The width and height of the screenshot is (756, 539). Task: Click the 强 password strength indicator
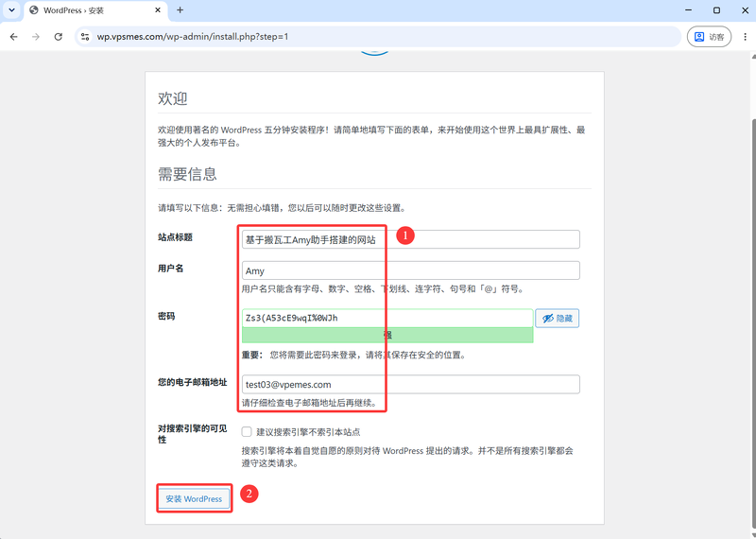387,336
